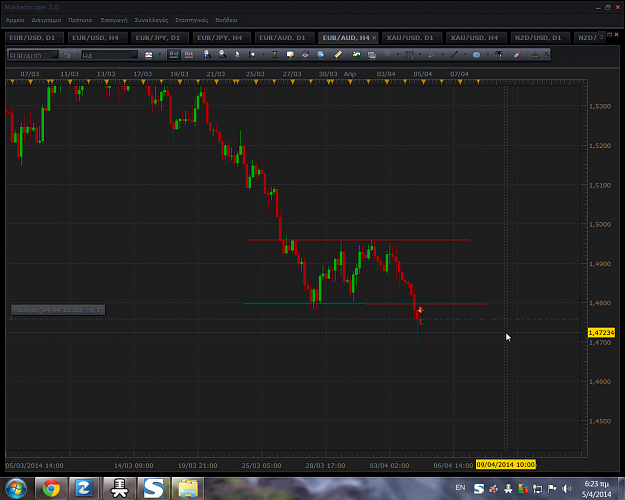
Task: Click the chart comment note icon
Action: [290, 55]
